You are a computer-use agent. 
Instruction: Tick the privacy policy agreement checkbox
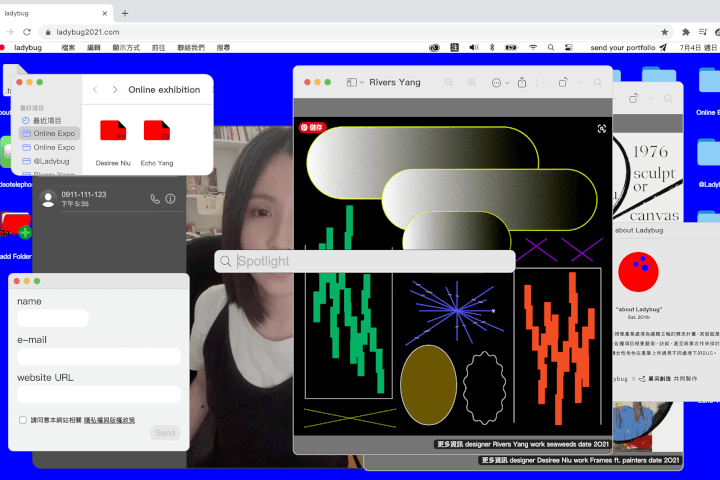click(23, 420)
